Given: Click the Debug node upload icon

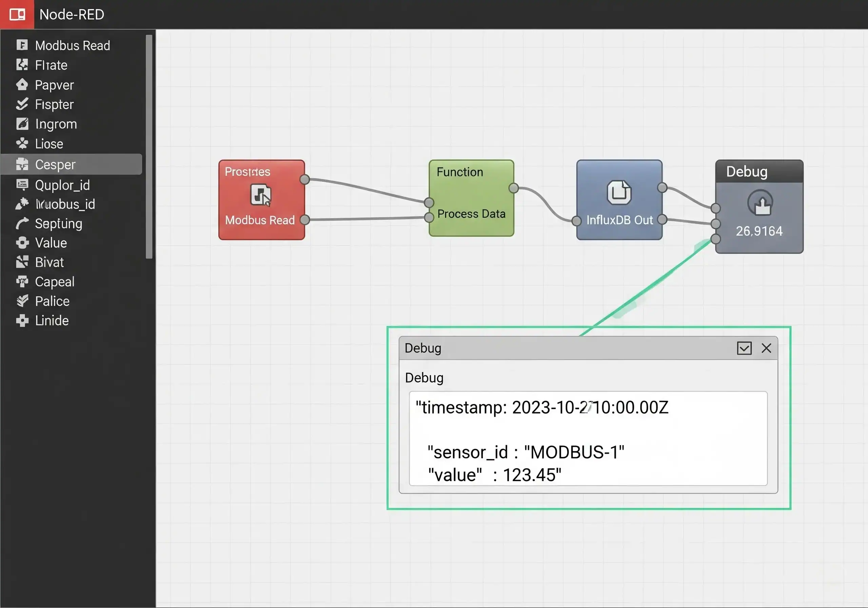Looking at the screenshot, I should pos(760,203).
